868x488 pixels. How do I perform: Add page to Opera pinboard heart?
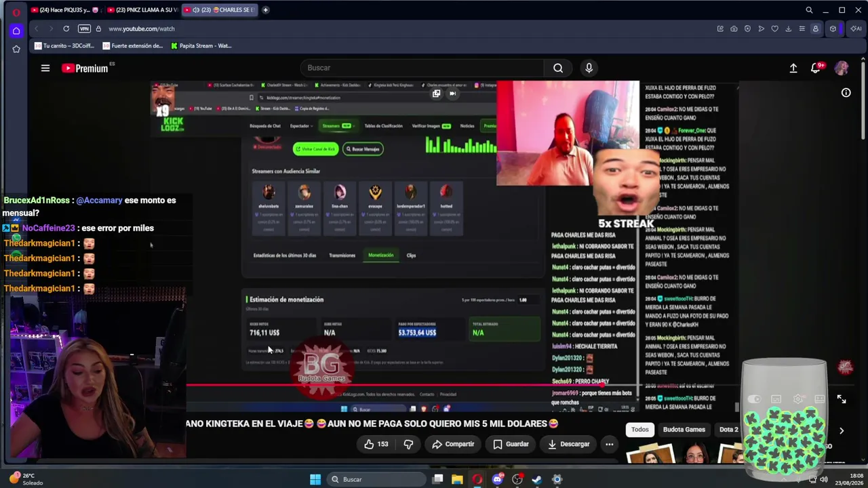point(774,28)
